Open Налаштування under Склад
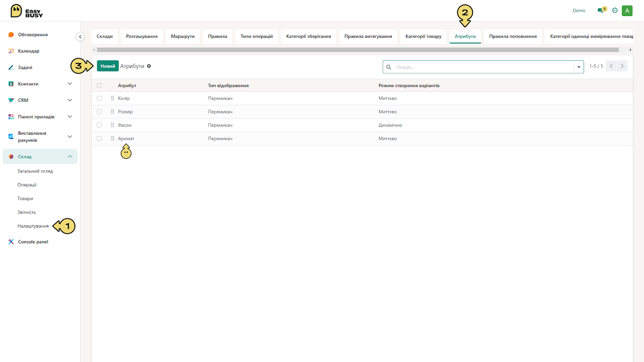This screenshot has width=644, height=362. pos(33,226)
